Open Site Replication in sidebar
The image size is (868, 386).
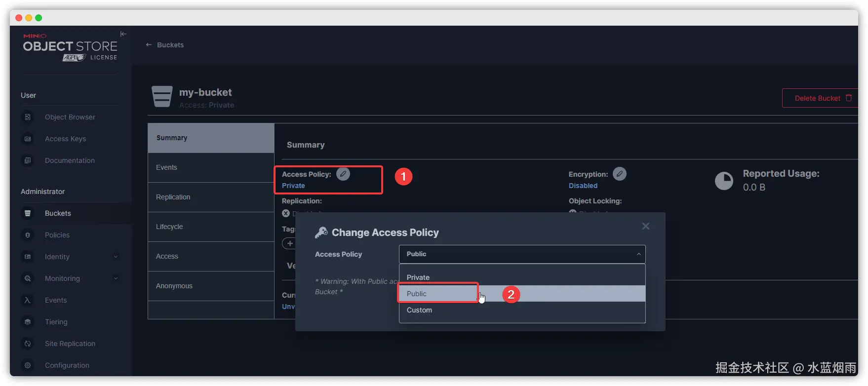pyautogui.click(x=70, y=344)
